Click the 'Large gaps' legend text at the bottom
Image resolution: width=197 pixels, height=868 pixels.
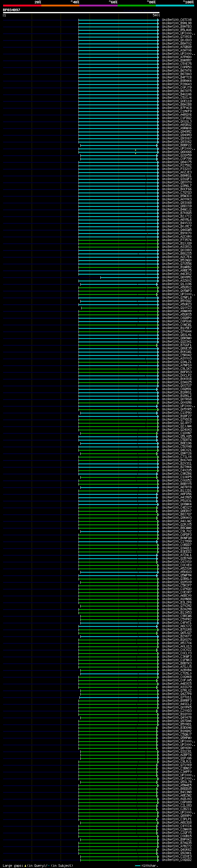tap(13, 865)
